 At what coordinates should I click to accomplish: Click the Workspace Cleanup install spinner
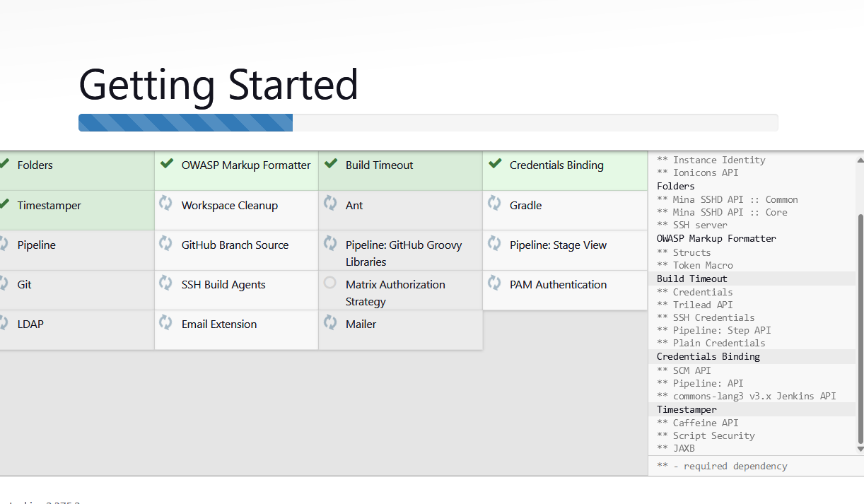(165, 204)
